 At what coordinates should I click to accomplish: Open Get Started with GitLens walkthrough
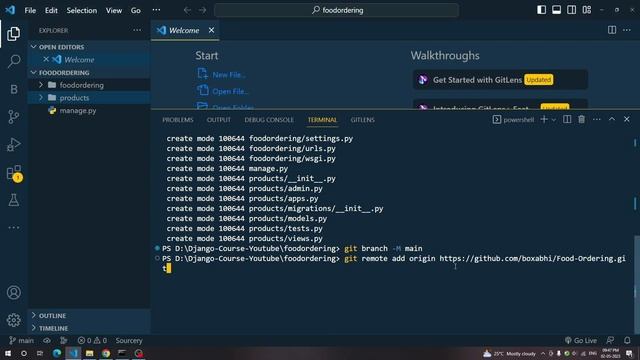point(500,80)
